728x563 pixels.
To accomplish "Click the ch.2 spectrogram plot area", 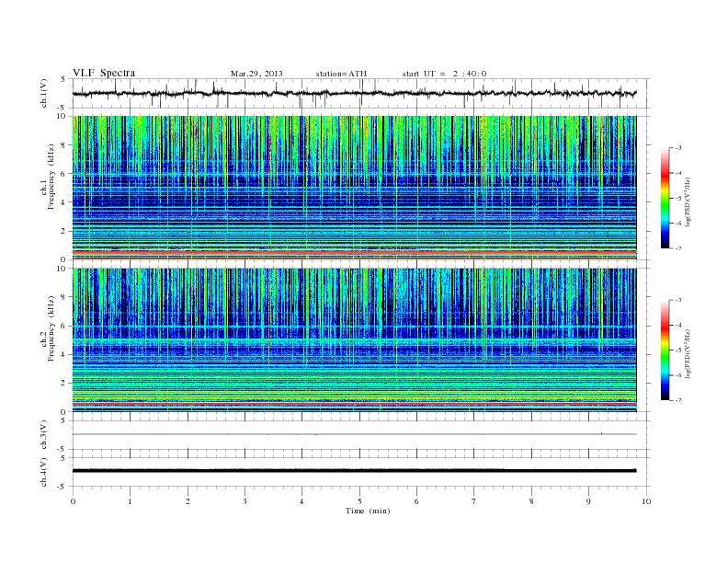I will [x=355, y=340].
